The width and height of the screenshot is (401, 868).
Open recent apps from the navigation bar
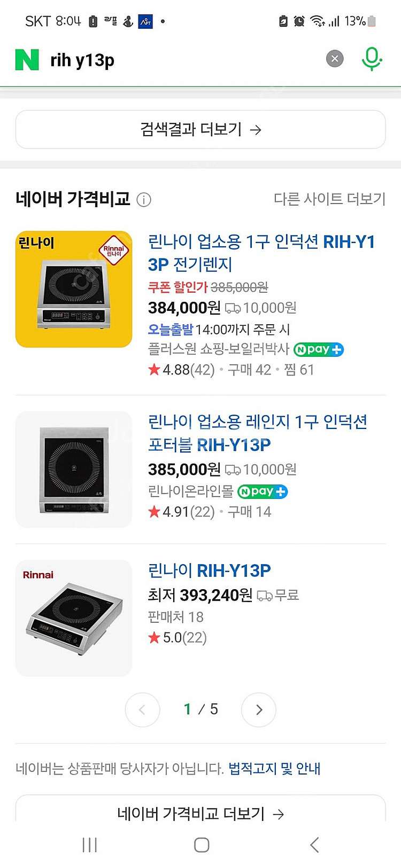tap(89, 844)
